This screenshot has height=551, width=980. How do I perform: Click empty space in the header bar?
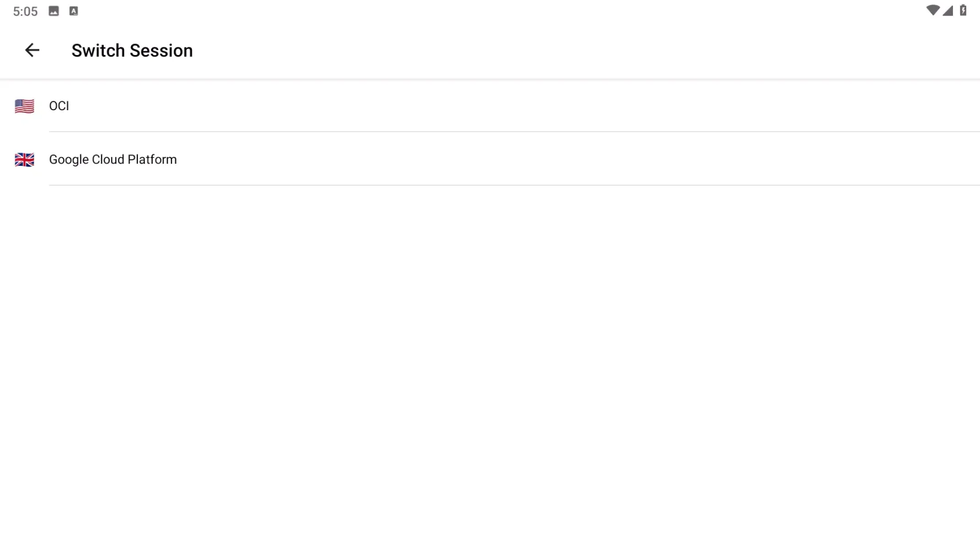click(x=551, y=51)
